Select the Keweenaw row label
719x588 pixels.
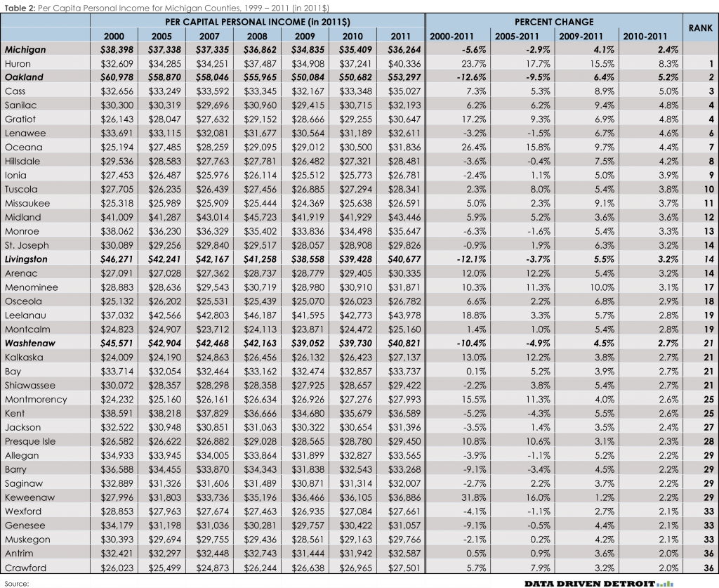[x=27, y=497]
